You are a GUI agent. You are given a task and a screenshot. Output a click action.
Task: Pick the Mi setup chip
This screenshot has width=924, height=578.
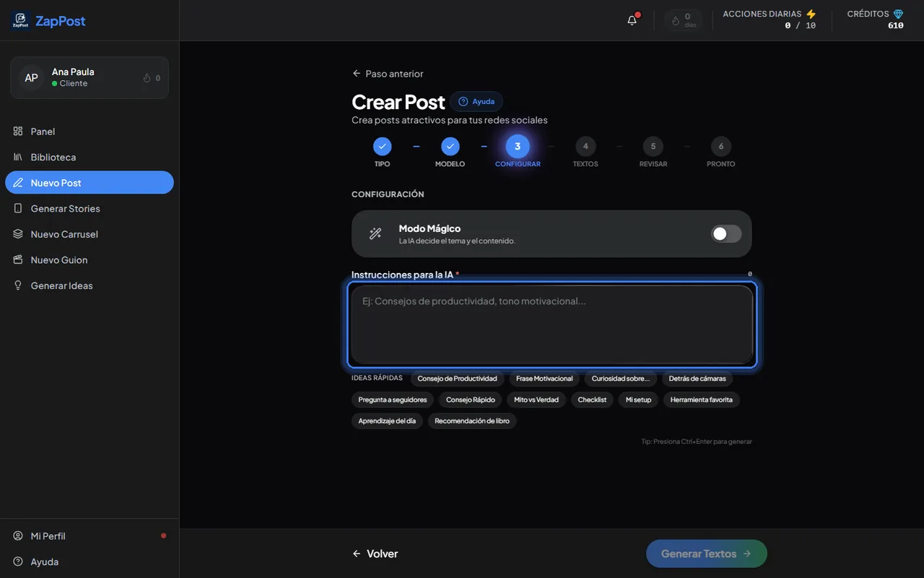638,400
